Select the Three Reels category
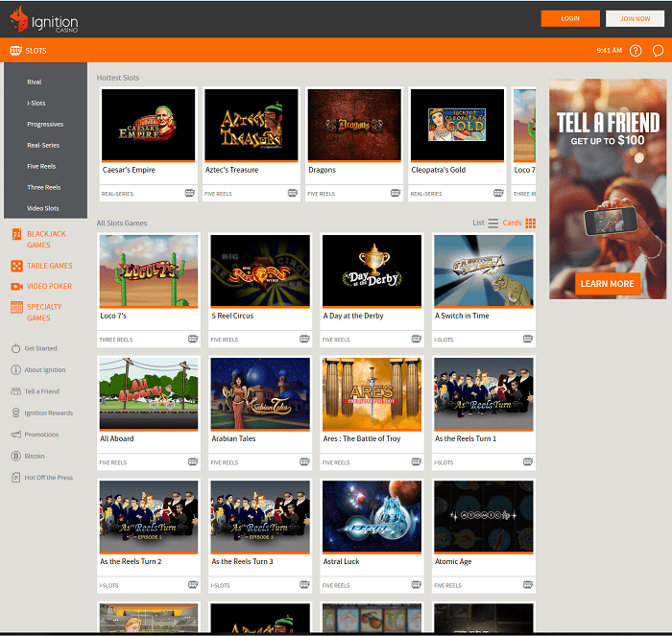672x636 pixels. coord(44,187)
